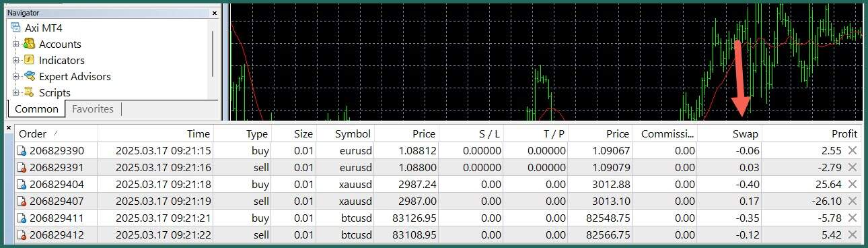Image resolution: width=868 pixels, height=248 pixels.
Task: Select the Accounts folder icon
Action: [x=29, y=44]
